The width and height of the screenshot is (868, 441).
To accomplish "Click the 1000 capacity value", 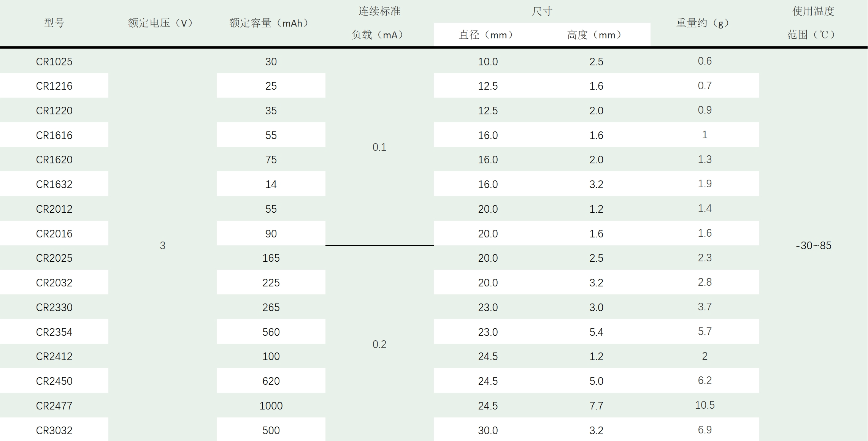I will (271, 406).
